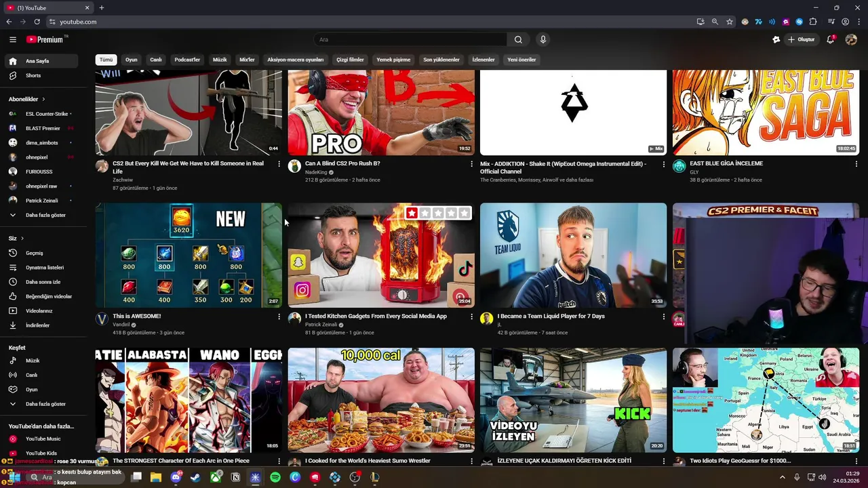This screenshot has height=488, width=868.
Task: Click the Oluştur create button
Action: pyautogui.click(x=801, y=39)
